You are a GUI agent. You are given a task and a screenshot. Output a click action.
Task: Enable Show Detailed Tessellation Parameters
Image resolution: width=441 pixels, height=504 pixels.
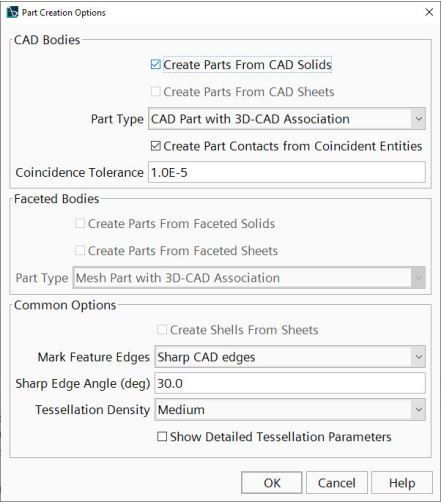click(162, 436)
